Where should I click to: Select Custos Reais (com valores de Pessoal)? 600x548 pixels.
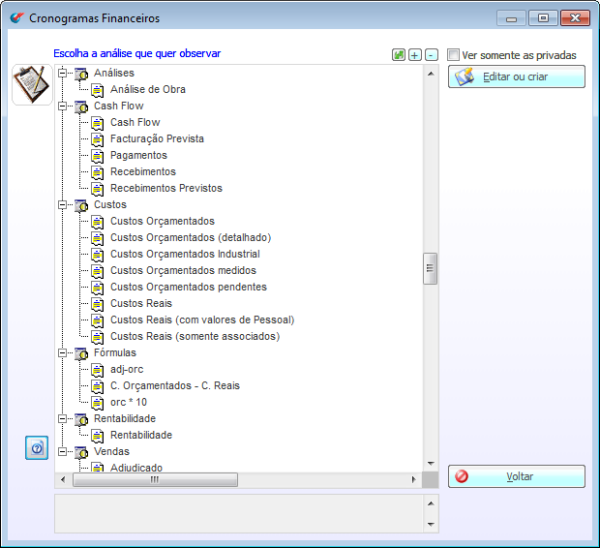click(x=202, y=320)
